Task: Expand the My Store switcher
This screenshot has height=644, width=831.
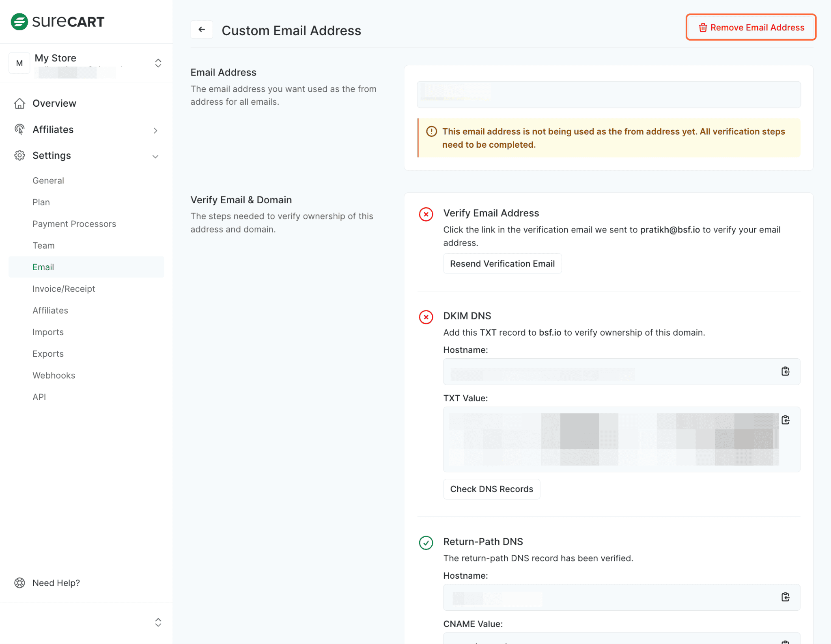Action: 158,63
